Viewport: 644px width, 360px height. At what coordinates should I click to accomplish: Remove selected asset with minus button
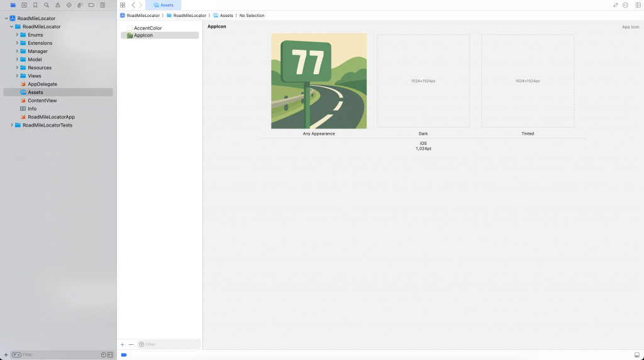131,344
